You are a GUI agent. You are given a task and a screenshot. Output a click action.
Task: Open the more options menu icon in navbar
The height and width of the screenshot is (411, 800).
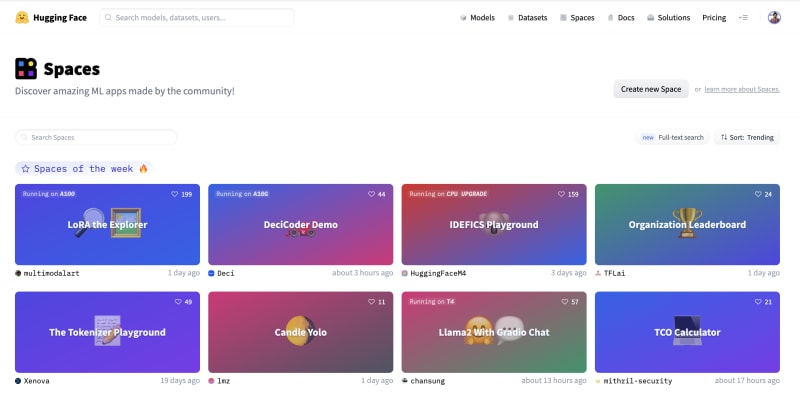[x=743, y=17]
